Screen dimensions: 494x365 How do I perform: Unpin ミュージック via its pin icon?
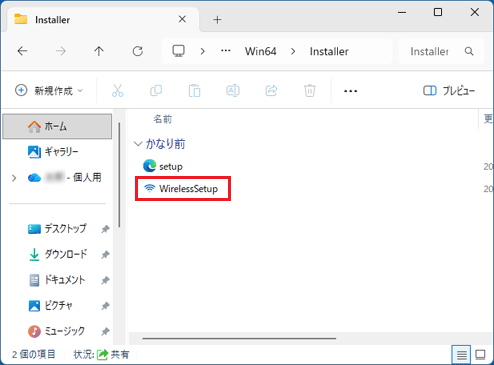coord(105,331)
